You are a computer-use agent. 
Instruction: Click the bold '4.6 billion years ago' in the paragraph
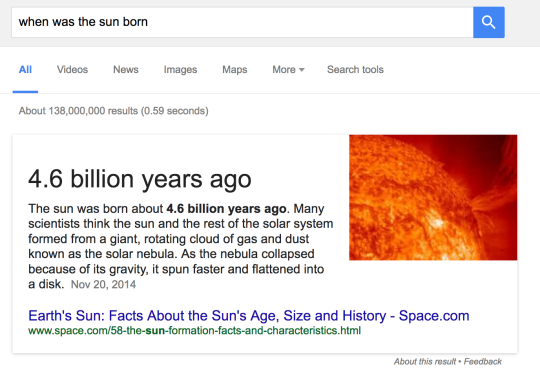[x=226, y=209]
